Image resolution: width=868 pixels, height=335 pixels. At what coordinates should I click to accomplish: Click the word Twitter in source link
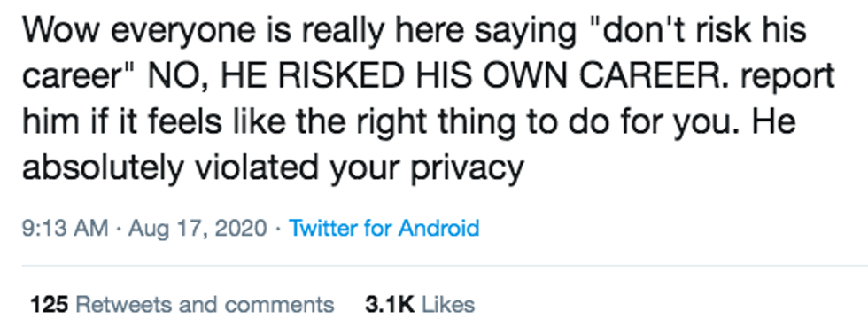[x=324, y=228]
